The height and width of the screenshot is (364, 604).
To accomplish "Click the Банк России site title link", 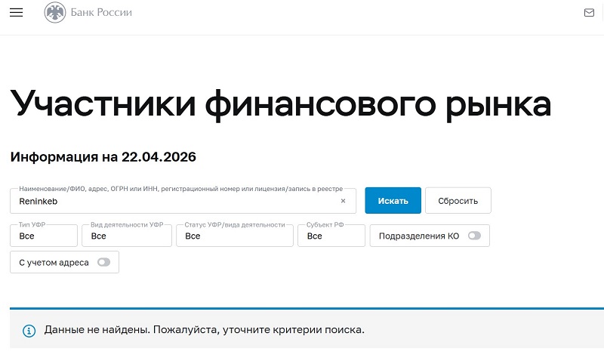I will pos(101,12).
